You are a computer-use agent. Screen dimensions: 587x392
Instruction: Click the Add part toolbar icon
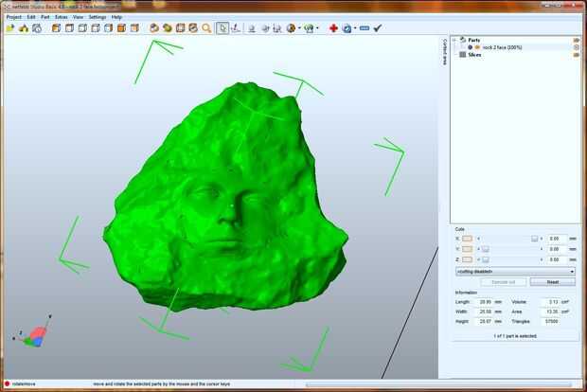(x=24, y=28)
